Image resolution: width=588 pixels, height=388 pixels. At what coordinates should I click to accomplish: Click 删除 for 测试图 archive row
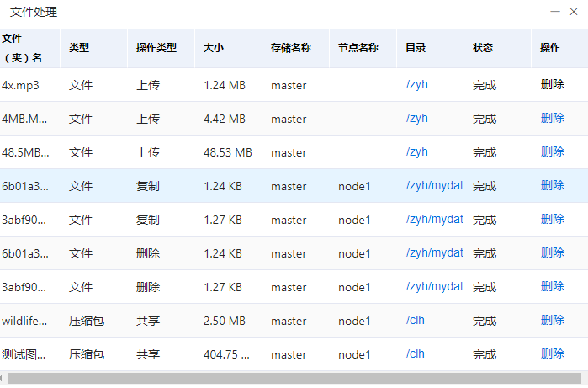pos(553,353)
